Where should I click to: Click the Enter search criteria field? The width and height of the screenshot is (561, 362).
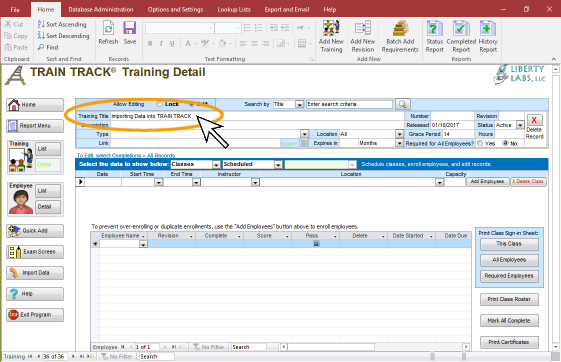click(x=349, y=104)
